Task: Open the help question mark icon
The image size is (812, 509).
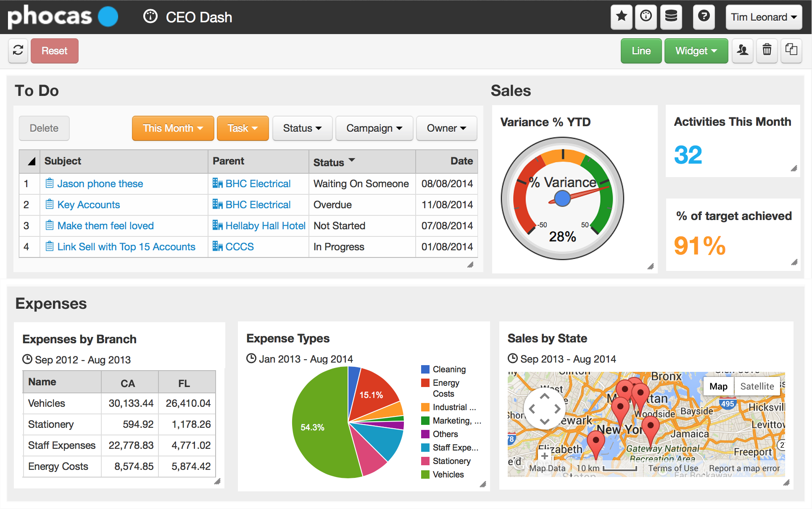Action: 704,17
